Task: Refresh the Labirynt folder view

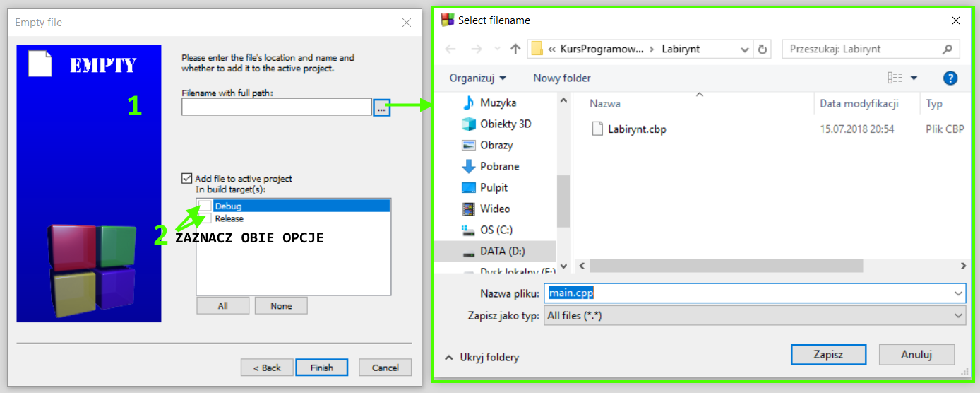Action: point(763,49)
